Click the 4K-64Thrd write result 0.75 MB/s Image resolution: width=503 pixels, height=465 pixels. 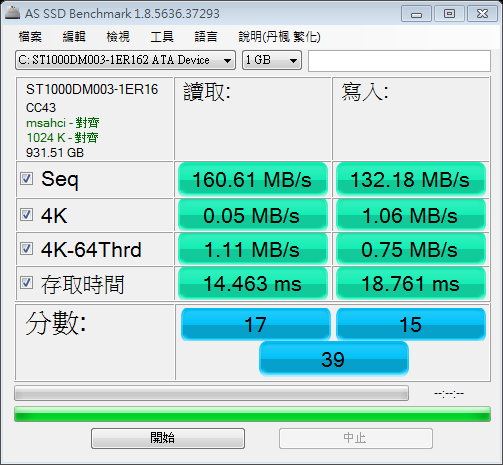click(411, 249)
